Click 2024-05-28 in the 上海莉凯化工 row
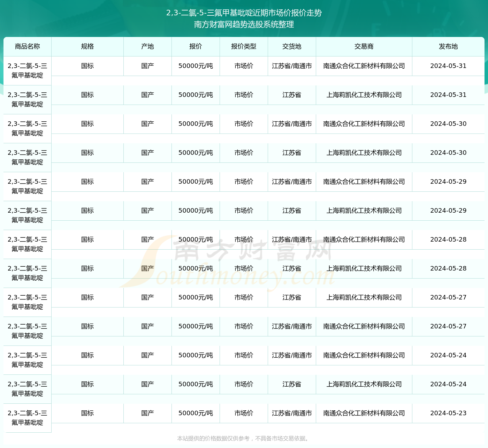This screenshot has width=488, height=448. coord(448,268)
